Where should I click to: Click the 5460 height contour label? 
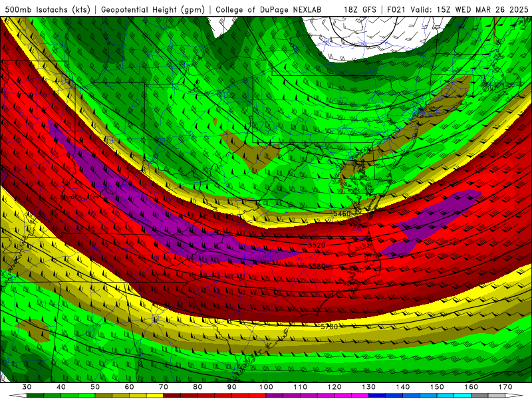[342, 213]
